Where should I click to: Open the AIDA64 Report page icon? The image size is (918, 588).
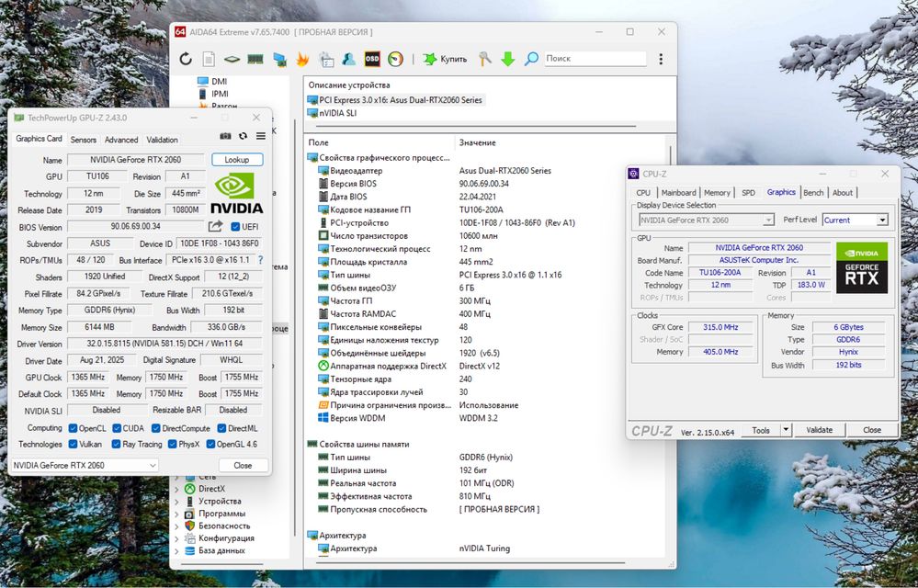coord(209,59)
